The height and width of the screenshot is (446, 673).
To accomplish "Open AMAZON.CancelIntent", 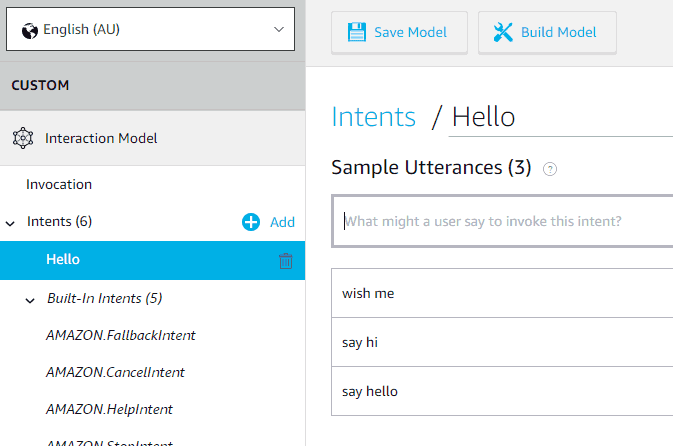I will 115,372.
